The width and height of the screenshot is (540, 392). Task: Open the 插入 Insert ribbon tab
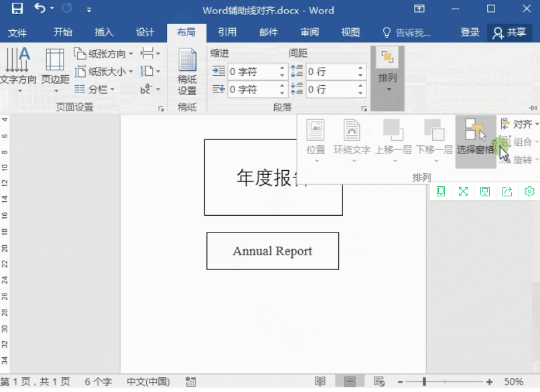coord(104,32)
